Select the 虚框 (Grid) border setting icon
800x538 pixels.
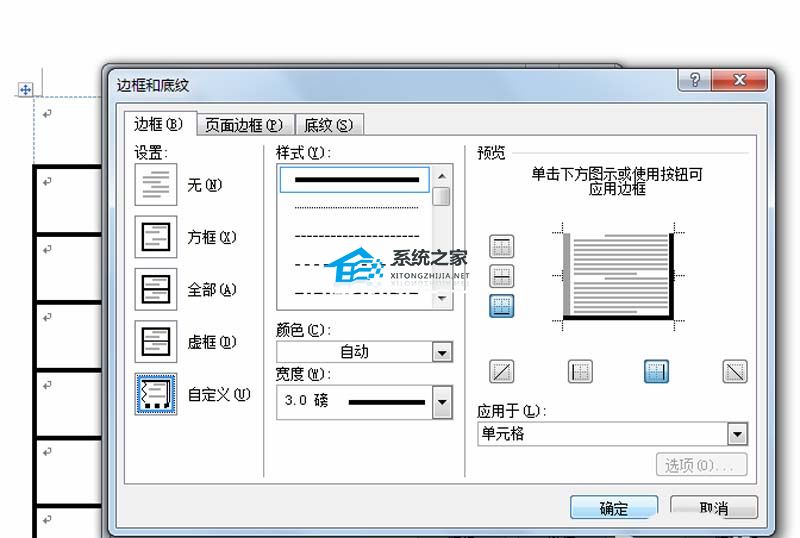[156, 341]
